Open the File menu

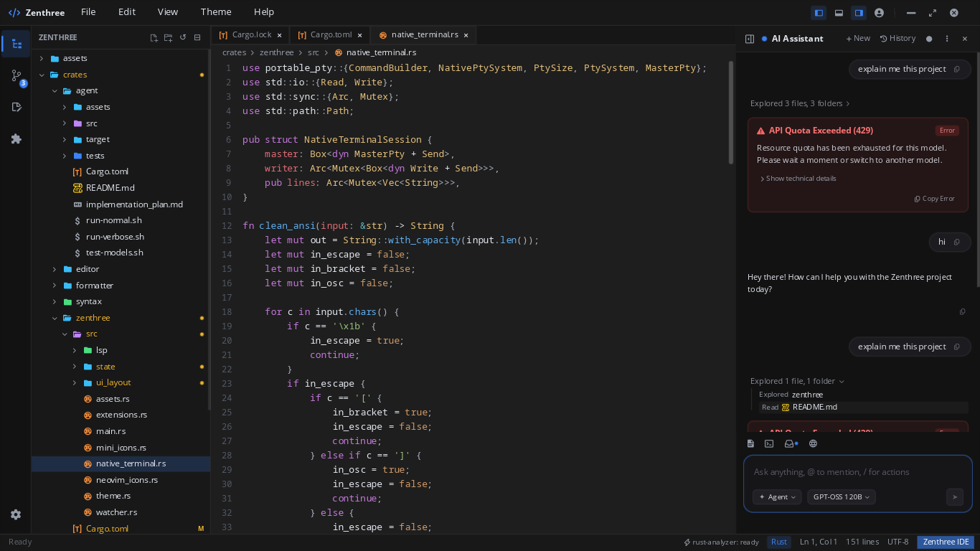pyautogui.click(x=88, y=12)
